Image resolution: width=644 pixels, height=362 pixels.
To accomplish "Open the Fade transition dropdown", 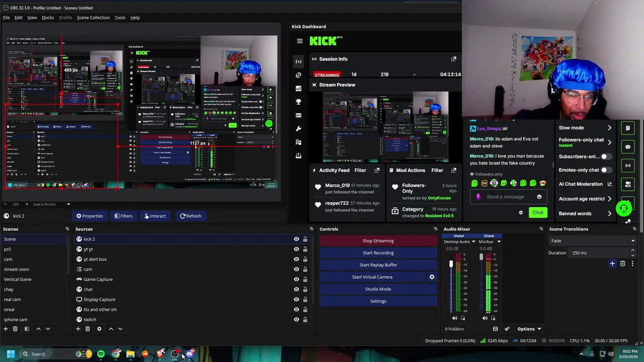I will pyautogui.click(x=592, y=241).
